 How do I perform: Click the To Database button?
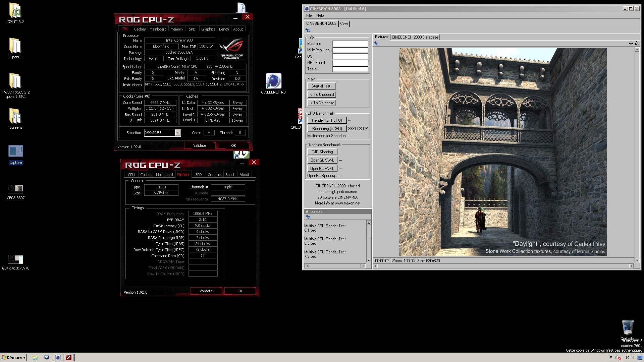[x=321, y=103]
